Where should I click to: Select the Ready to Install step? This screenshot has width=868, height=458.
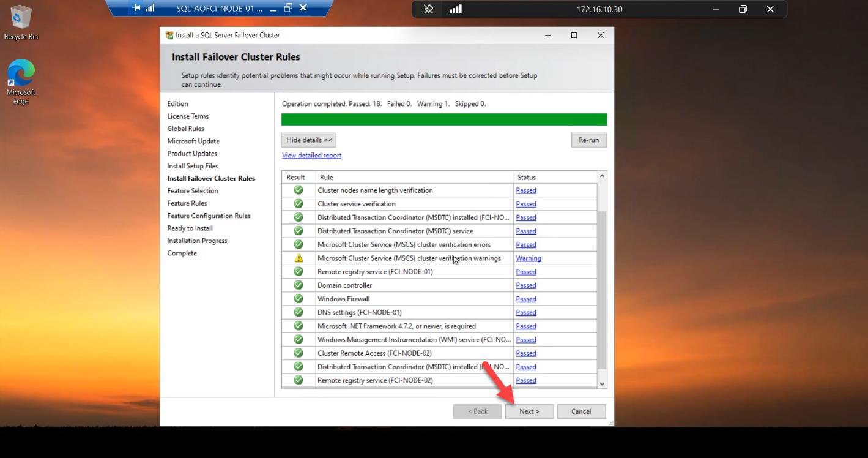[190, 228]
